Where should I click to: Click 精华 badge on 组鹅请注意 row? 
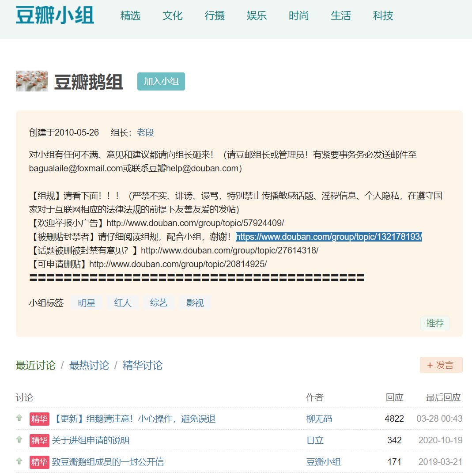tap(39, 419)
